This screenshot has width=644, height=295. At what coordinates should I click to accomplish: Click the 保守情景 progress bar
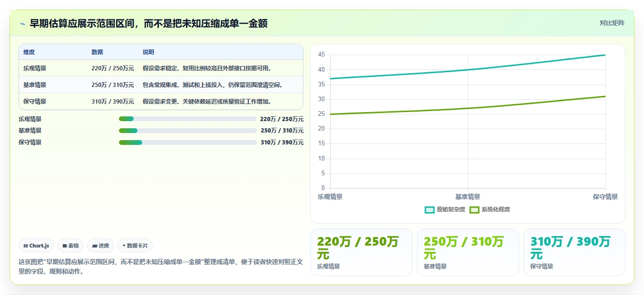point(187,143)
